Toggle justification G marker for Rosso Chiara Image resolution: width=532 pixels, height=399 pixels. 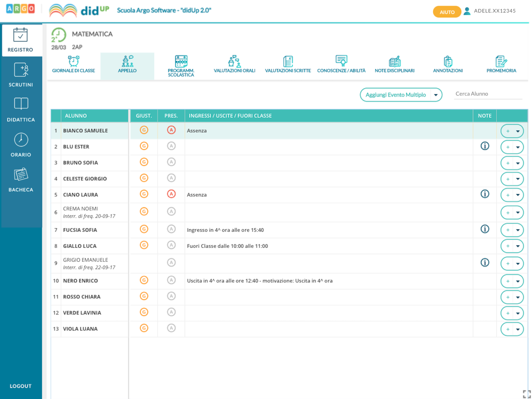[144, 296]
